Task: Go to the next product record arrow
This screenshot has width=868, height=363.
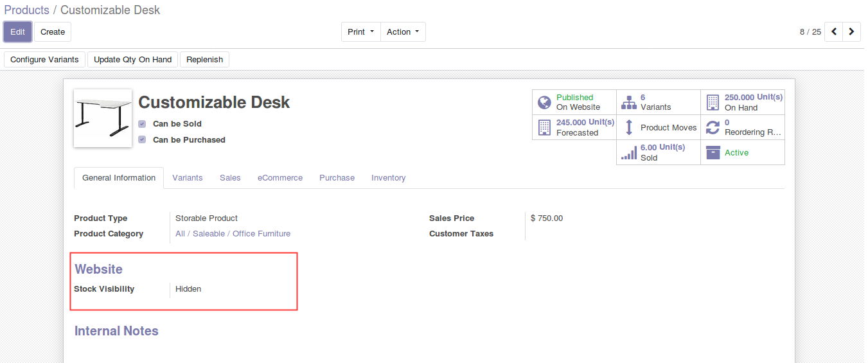Action: (x=851, y=31)
